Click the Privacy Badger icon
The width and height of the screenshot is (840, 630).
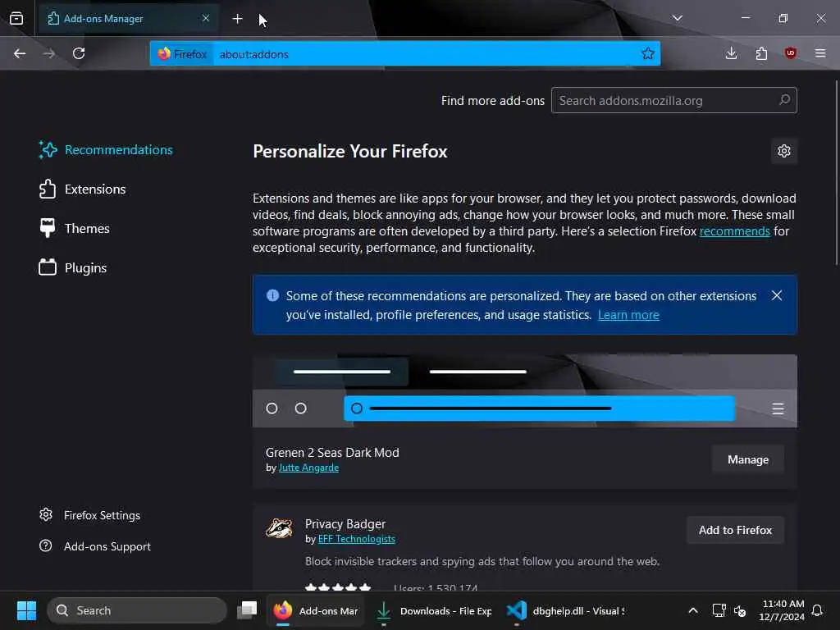279,528
